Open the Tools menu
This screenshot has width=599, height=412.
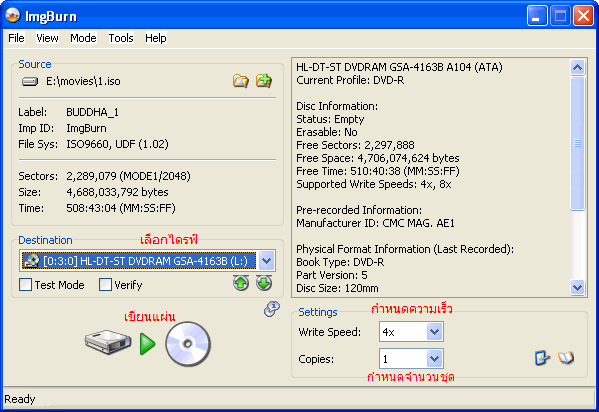121,38
